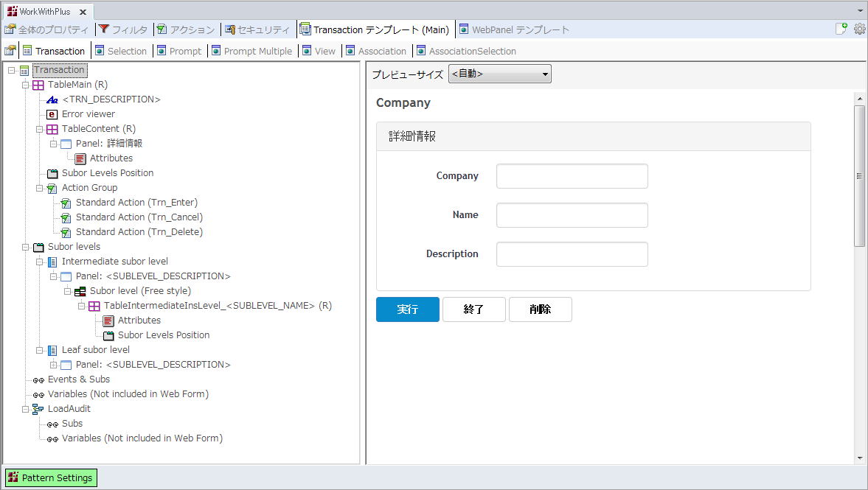Collapse the TableMain (R) tree node
Screen dimensions: 868x490
[25, 85]
